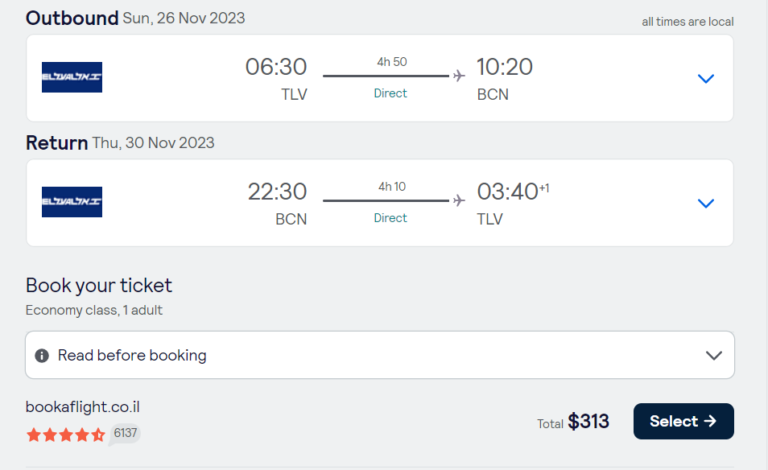Click the Total $313 price
The image size is (768, 470).
[573, 422]
